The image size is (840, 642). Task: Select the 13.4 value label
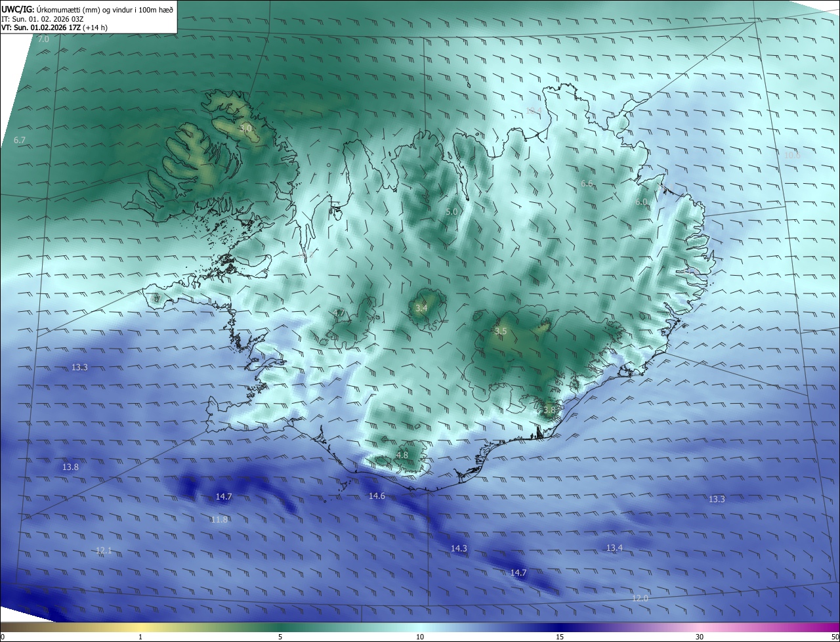pyautogui.click(x=614, y=548)
